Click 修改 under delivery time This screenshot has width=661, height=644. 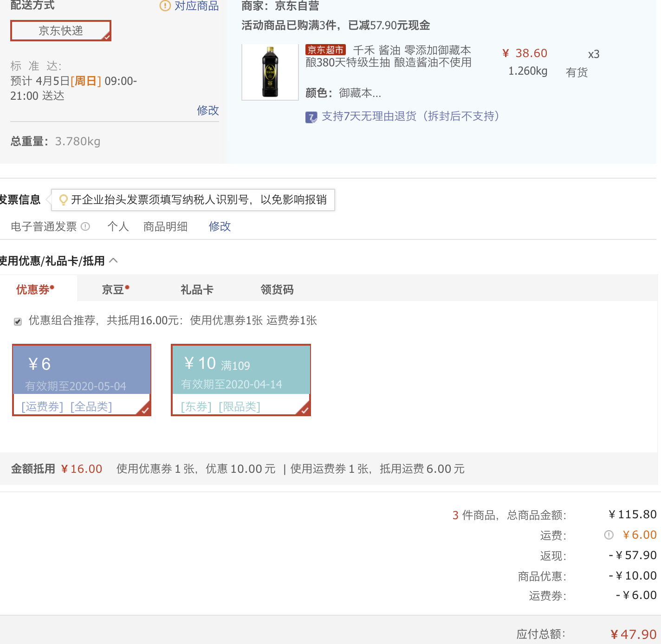[x=207, y=110]
